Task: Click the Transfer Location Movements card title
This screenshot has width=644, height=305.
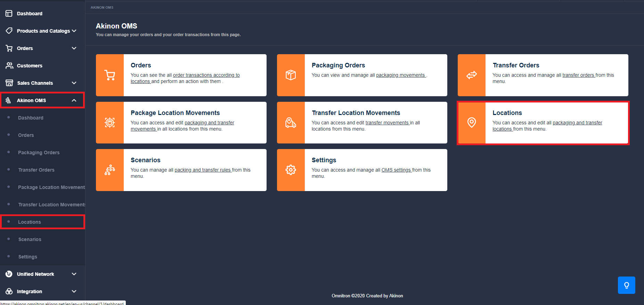Action: click(x=356, y=113)
